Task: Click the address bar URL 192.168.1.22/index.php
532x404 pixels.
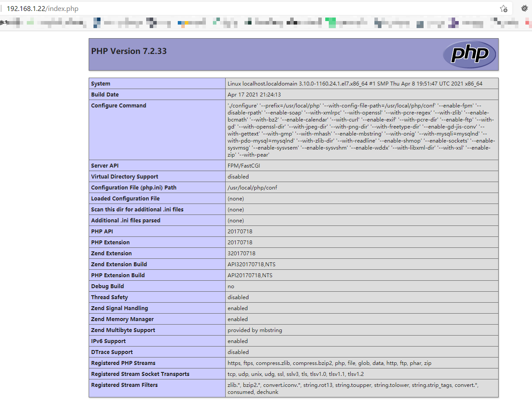Action: coord(43,9)
